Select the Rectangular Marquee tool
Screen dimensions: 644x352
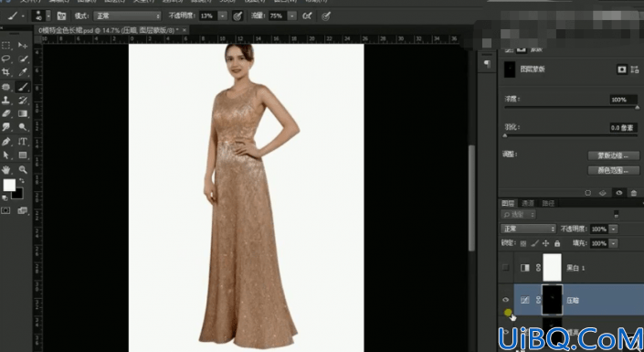point(6,45)
